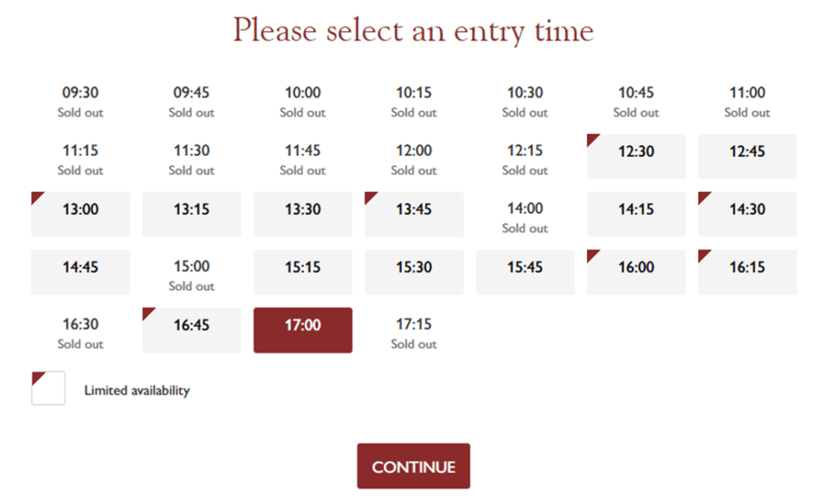Select the 16:45 limited availability slot
Viewport: 835px width, 504px height.
pos(192,330)
